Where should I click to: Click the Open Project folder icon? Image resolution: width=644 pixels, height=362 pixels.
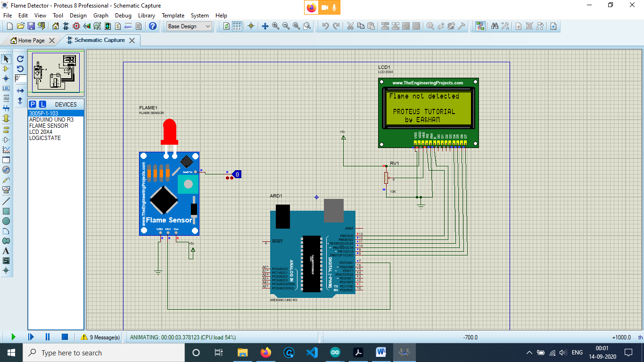(x=21, y=26)
